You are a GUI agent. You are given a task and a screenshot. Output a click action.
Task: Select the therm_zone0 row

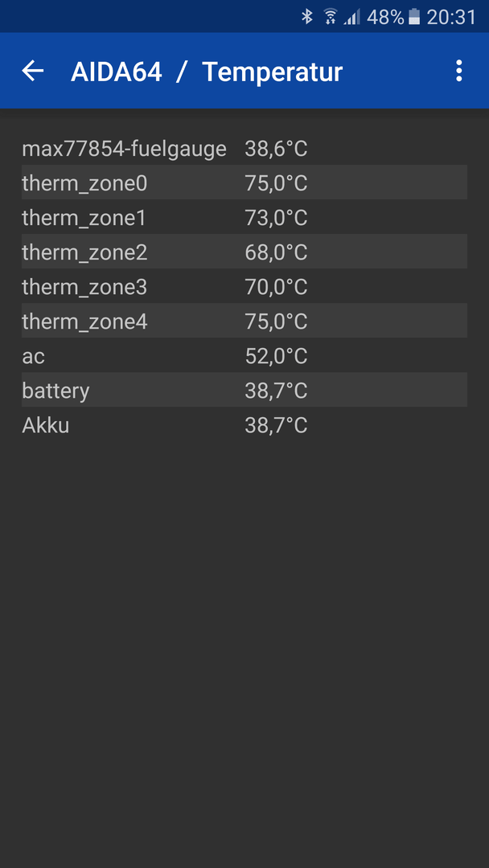[x=244, y=182]
